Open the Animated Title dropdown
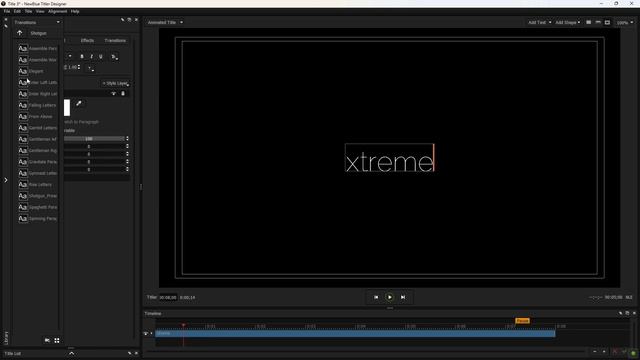This screenshot has height=360, width=640. [x=165, y=22]
